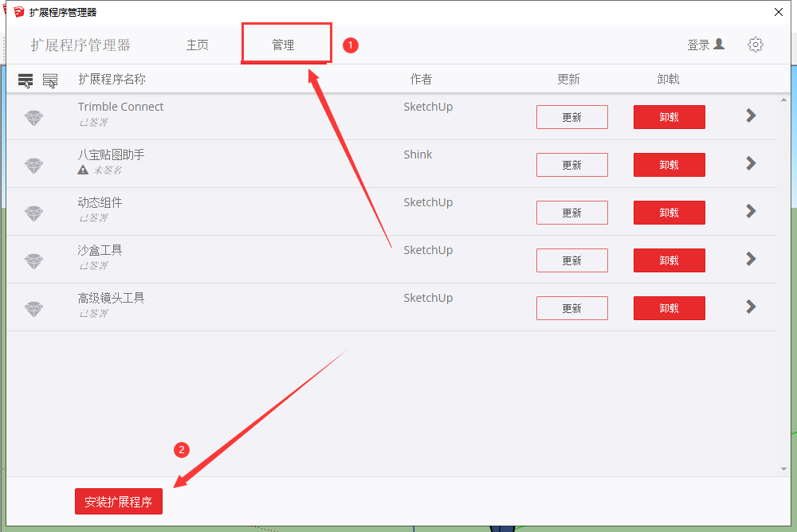This screenshot has height=532, width=797.
Task: Click SketchUp author in 动态组件 row
Action: click(428, 202)
